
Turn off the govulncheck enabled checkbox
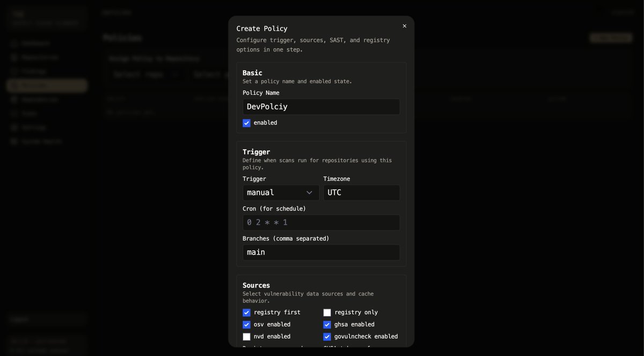coord(327,337)
